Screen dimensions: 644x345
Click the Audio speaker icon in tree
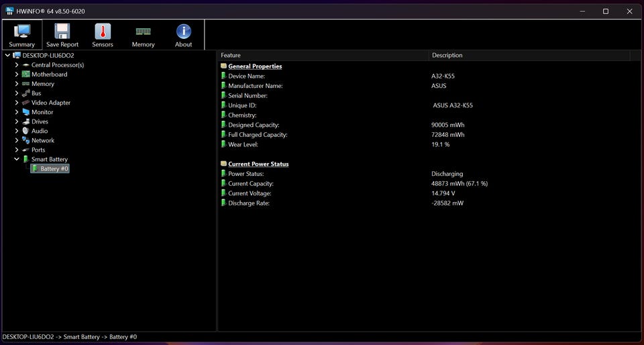pos(26,131)
